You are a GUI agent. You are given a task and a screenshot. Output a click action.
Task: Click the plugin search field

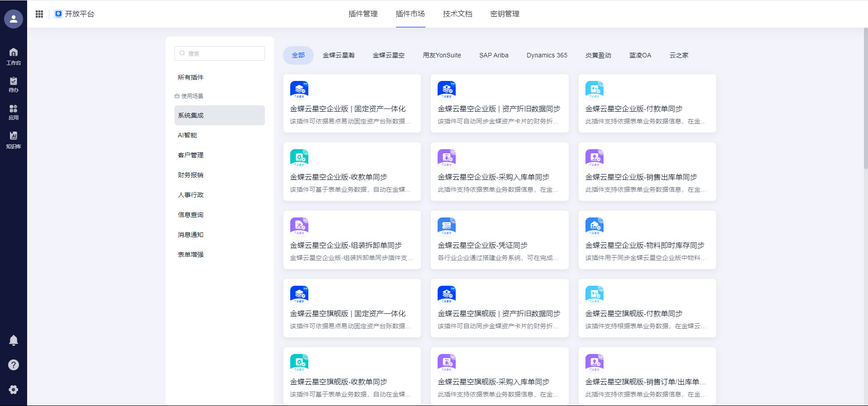[220, 53]
